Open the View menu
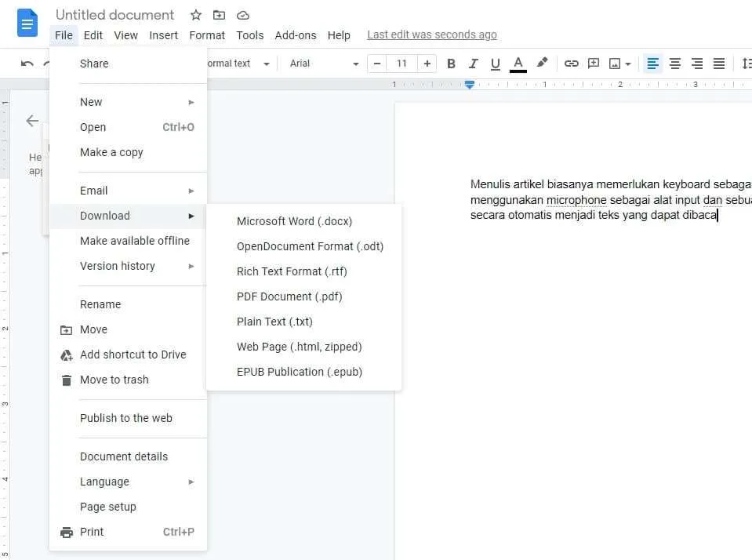This screenshot has height=560, width=752. [125, 35]
